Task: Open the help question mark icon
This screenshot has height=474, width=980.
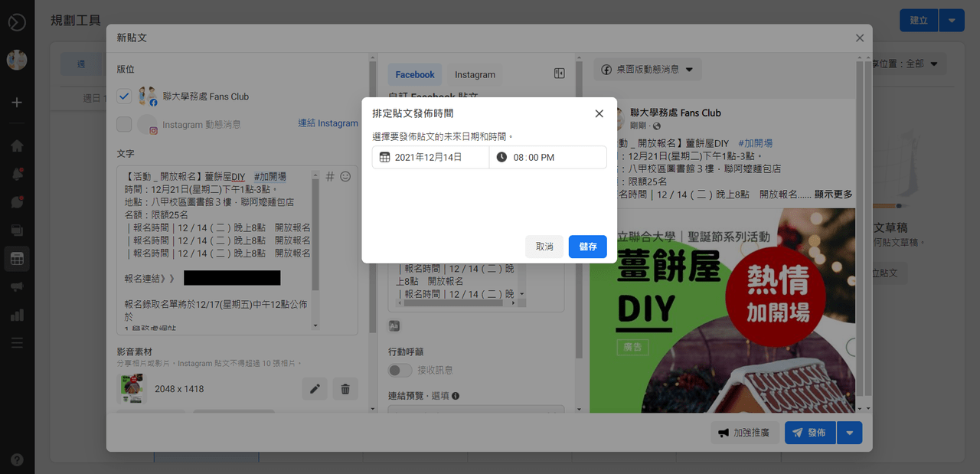Action: point(17,459)
